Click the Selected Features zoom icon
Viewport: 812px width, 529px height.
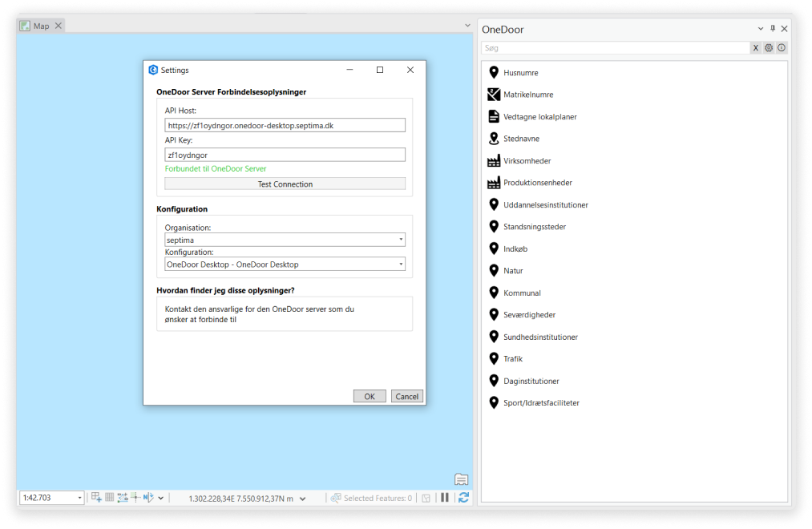tap(336, 498)
